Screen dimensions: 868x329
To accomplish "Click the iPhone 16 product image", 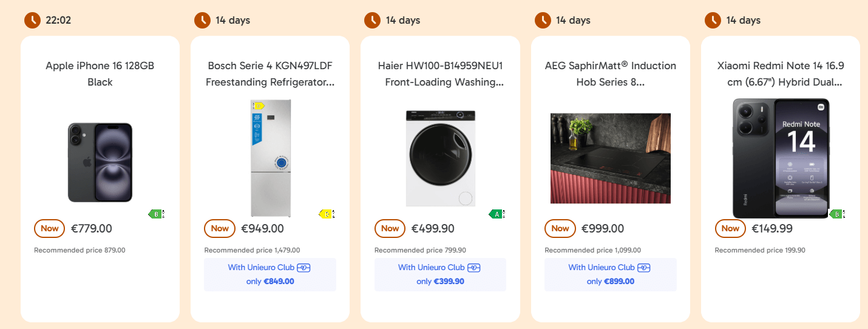I will [x=100, y=162].
